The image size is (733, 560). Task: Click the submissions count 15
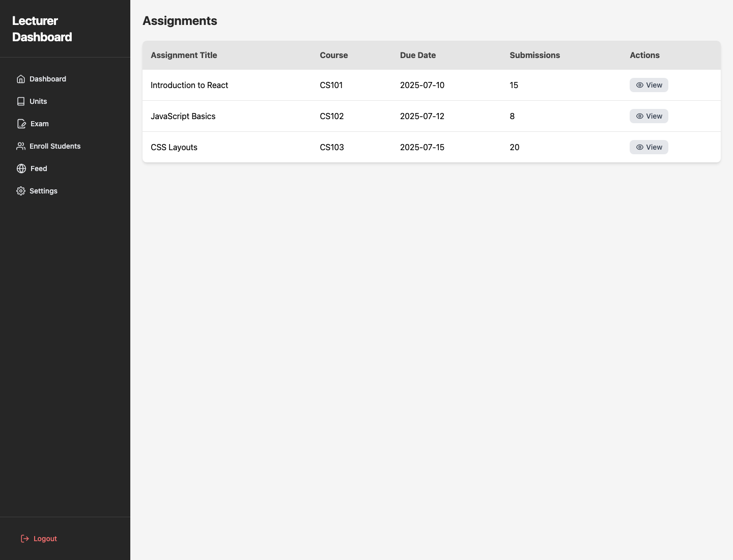pyautogui.click(x=514, y=85)
